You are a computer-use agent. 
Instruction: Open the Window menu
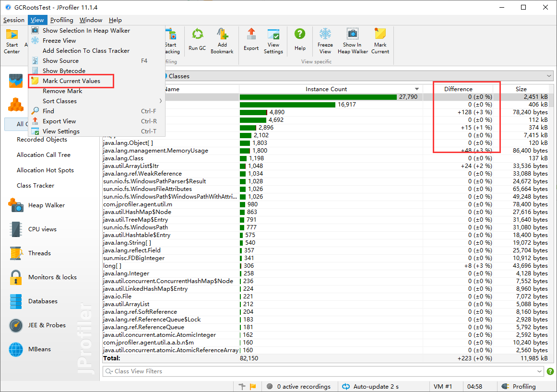coord(91,20)
